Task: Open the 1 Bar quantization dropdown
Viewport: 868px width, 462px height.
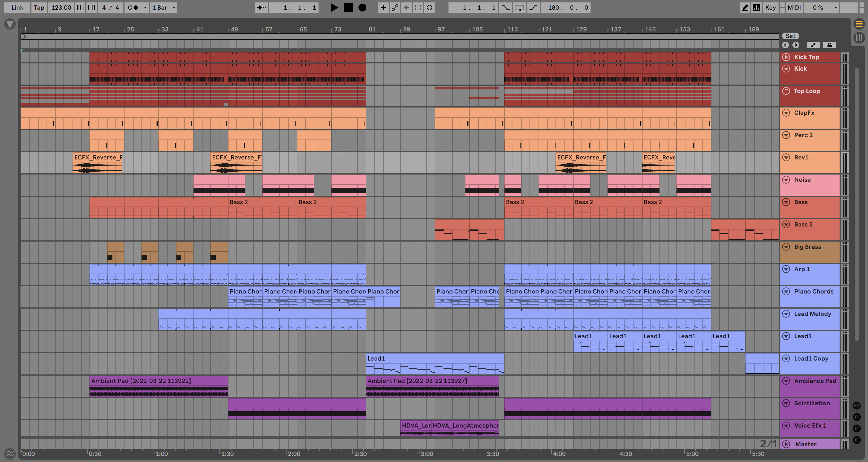Action: [x=164, y=8]
